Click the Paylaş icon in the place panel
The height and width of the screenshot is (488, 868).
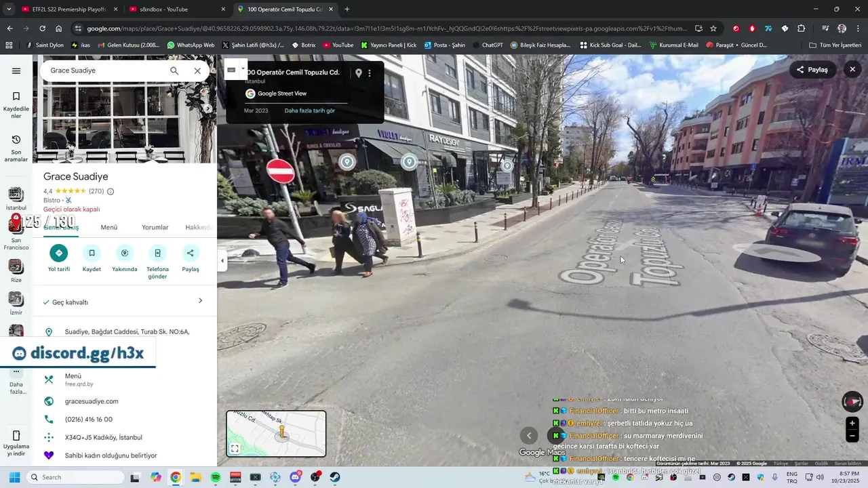[191, 253]
